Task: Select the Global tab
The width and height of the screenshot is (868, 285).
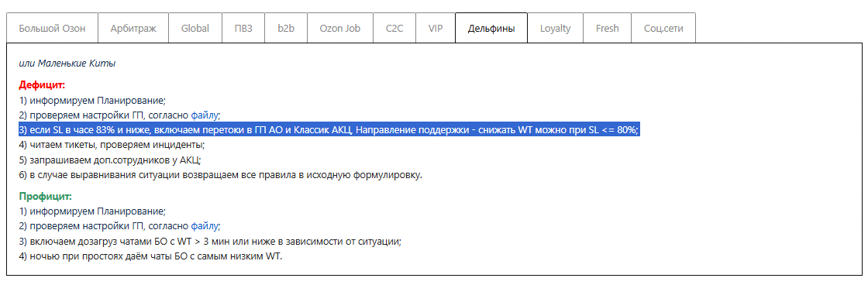Action: pyautogui.click(x=195, y=28)
